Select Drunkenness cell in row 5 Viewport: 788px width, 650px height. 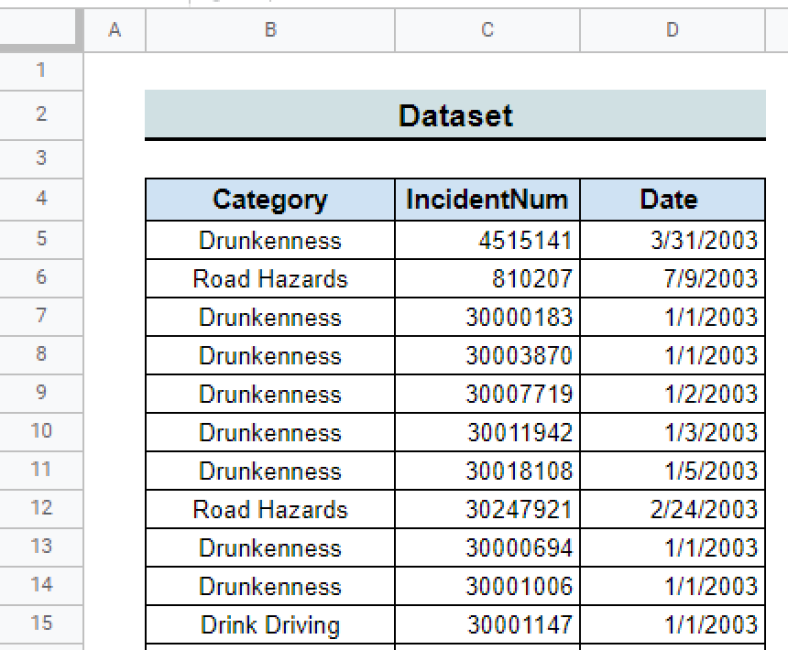[x=270, y=240]
